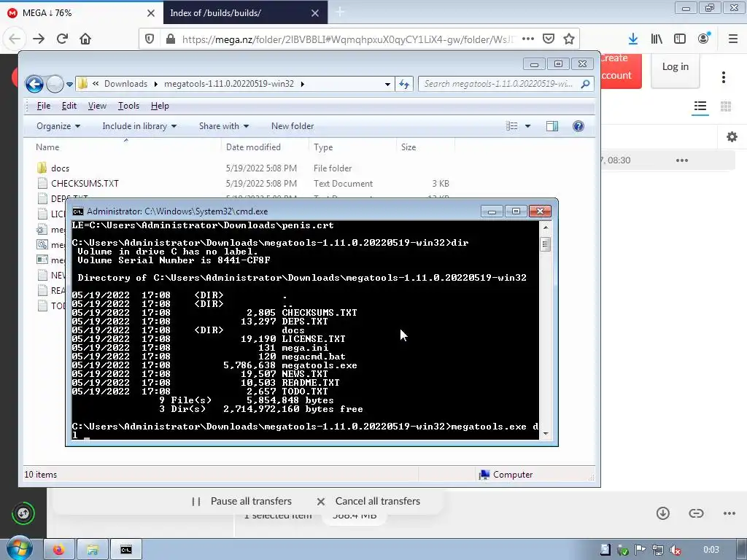Click Change your view icon
Screen dimensions: 747x560
(x=512, y=126)
